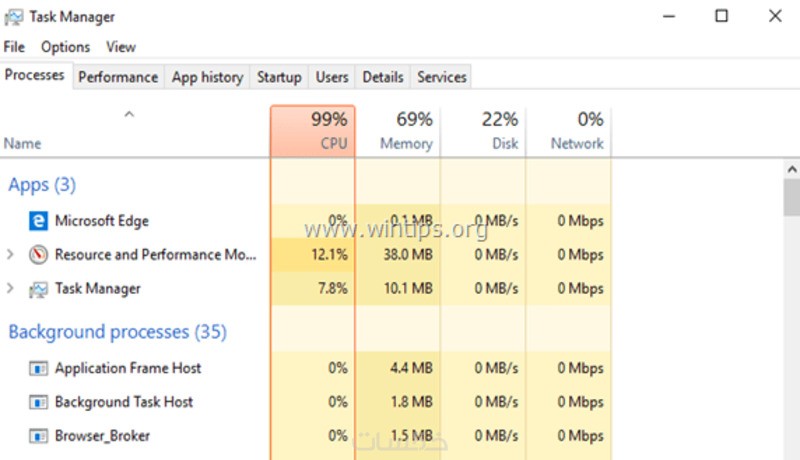Click the Application Frame Host icon
This screenshot has height=460, width=800.
(38, 369)
